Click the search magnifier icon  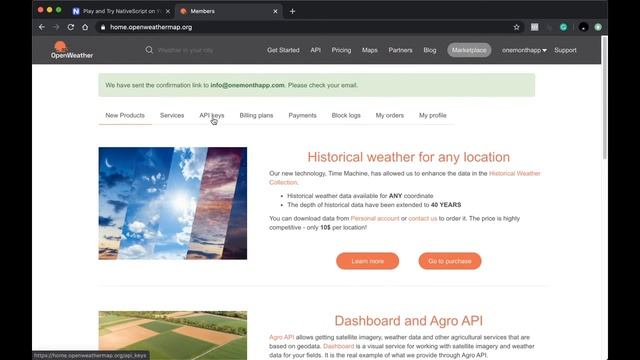[149, 50]
